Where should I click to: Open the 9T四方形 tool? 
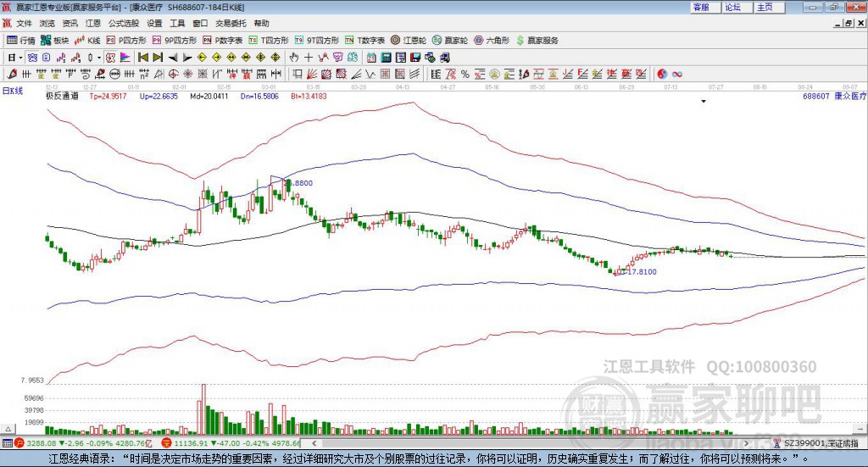point(317,41)
